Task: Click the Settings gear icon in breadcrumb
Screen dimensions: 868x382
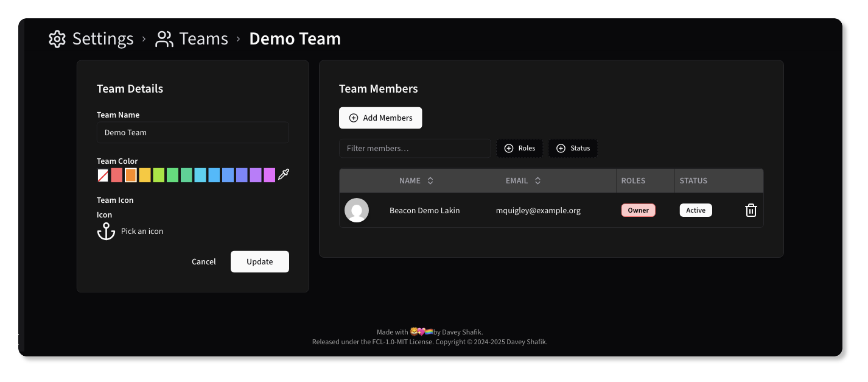Action: (57, 38)
